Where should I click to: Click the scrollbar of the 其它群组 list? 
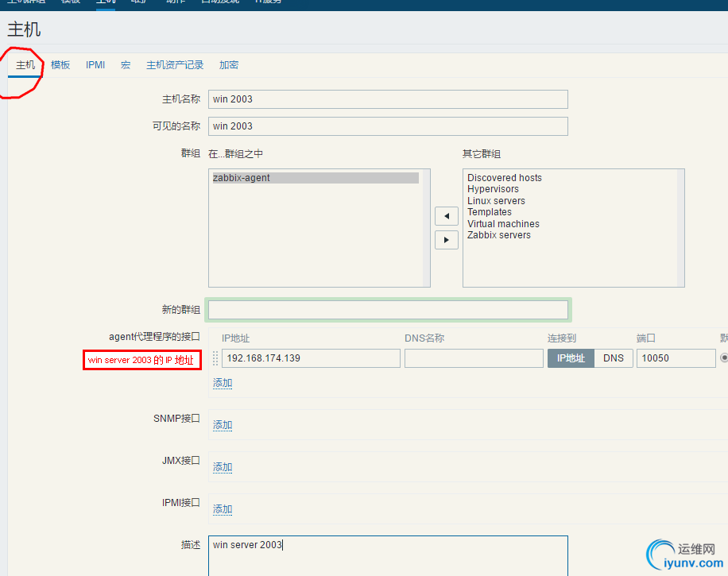(680, 228)
